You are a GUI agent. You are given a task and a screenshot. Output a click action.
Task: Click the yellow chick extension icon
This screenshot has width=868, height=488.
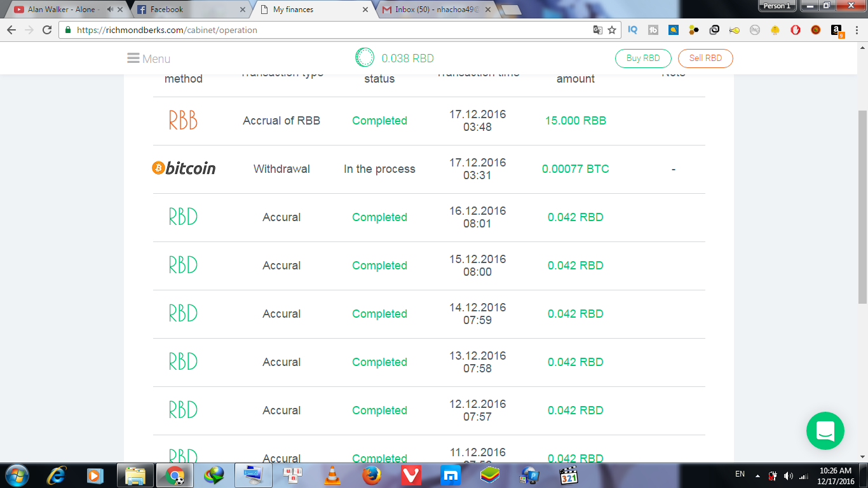(775, 30)
